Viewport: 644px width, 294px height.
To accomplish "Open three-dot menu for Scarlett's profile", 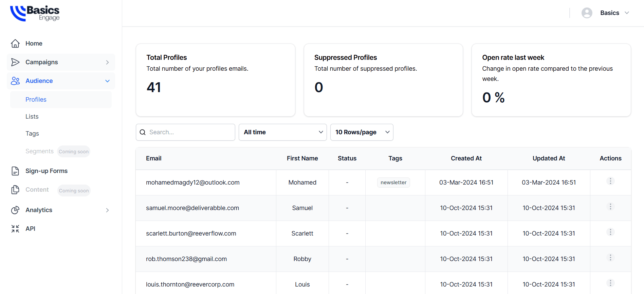I will [610, 232].
